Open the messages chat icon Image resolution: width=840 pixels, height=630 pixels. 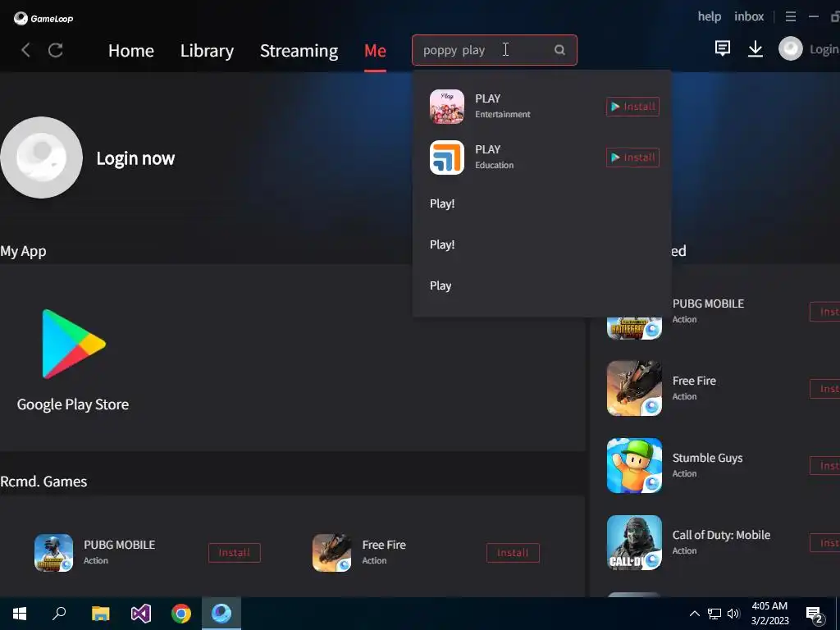tap(723, 48)
